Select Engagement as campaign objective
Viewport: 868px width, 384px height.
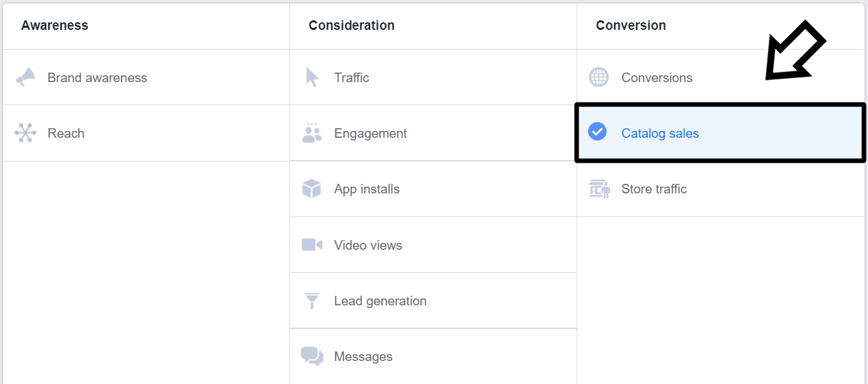(370, 134)
